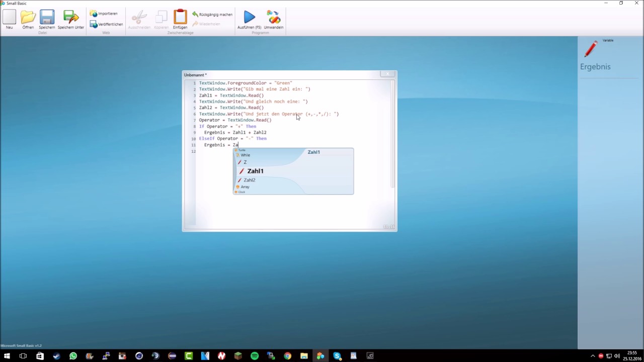The height and width of the screenshot is (362, 644).
Task: Redo with Wiederholen
Action: (206, 24)
